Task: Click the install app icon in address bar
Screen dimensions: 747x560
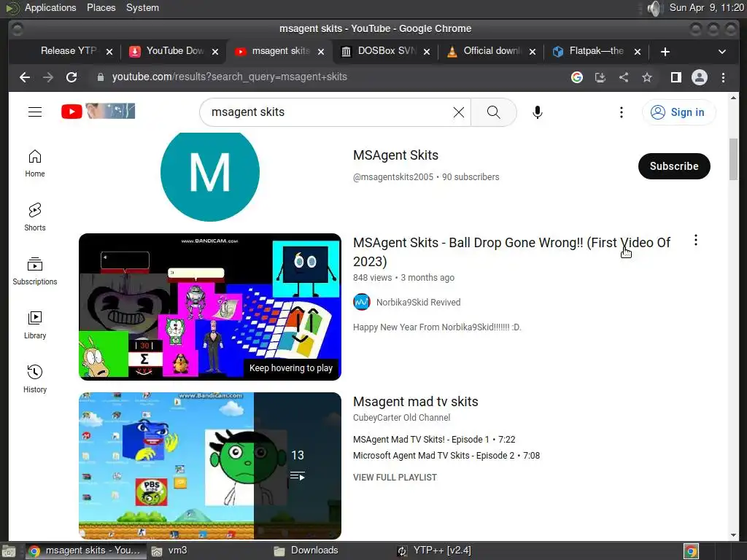Action: pos(600,77)
